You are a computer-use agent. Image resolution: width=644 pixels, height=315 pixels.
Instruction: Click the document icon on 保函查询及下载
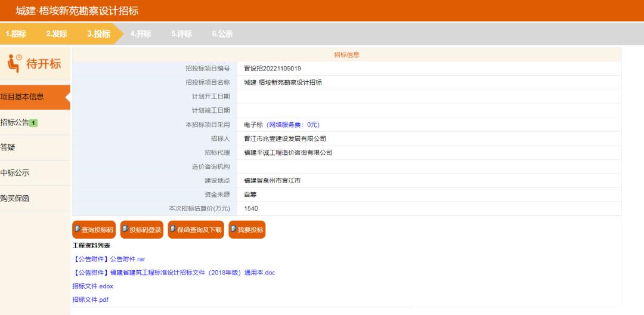(x=174, y=228)
